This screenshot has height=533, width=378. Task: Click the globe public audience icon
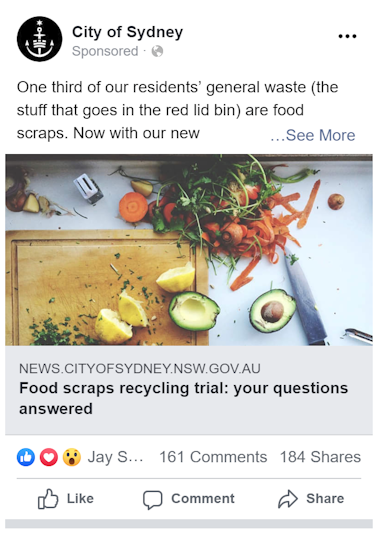point(157,51)
